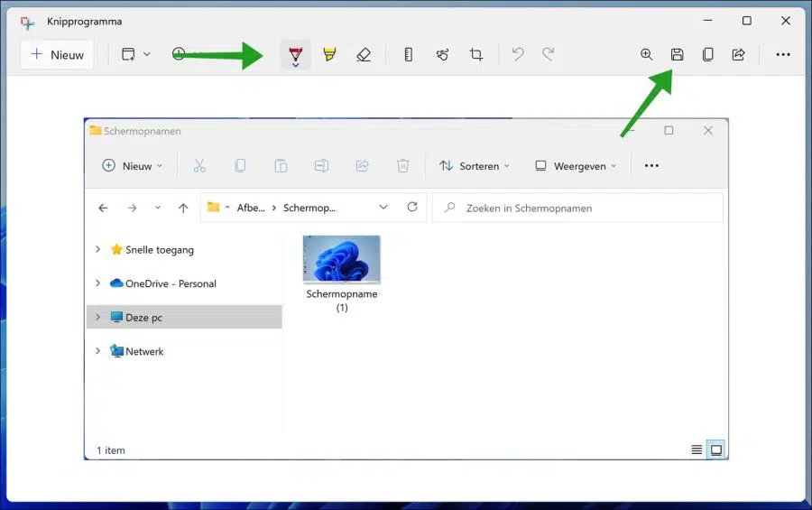The height and width of the screenshot is (510, 812).
Task: Open the three-dots menu in Schermopnamen window
Action: pyautogui.click(x=651, y=166)
